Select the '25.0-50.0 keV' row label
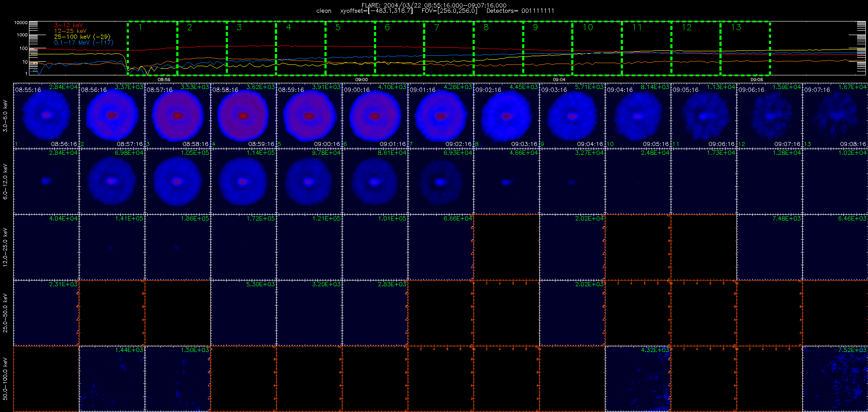Viewport: 868px width, 412px height. click(5, 313)
